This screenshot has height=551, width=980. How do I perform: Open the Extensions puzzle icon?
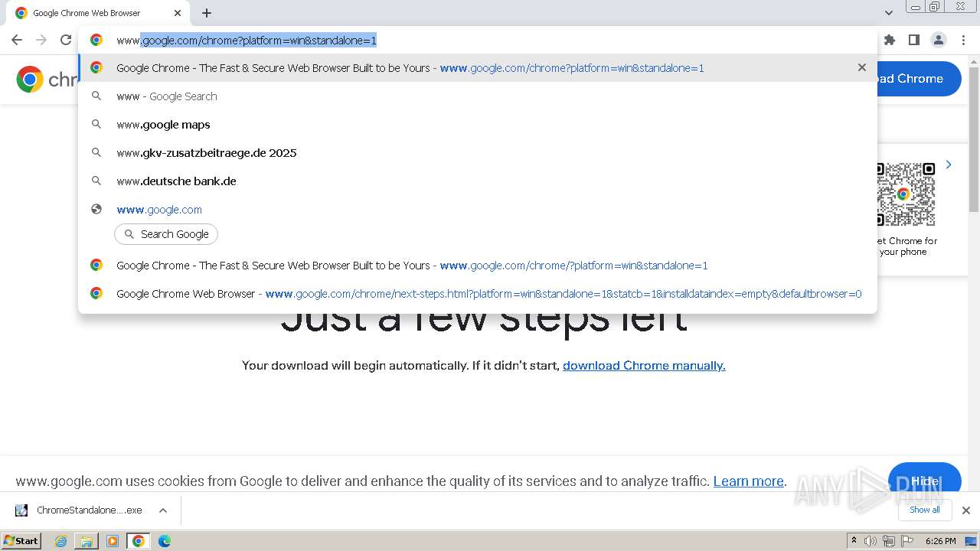[890, 40]
